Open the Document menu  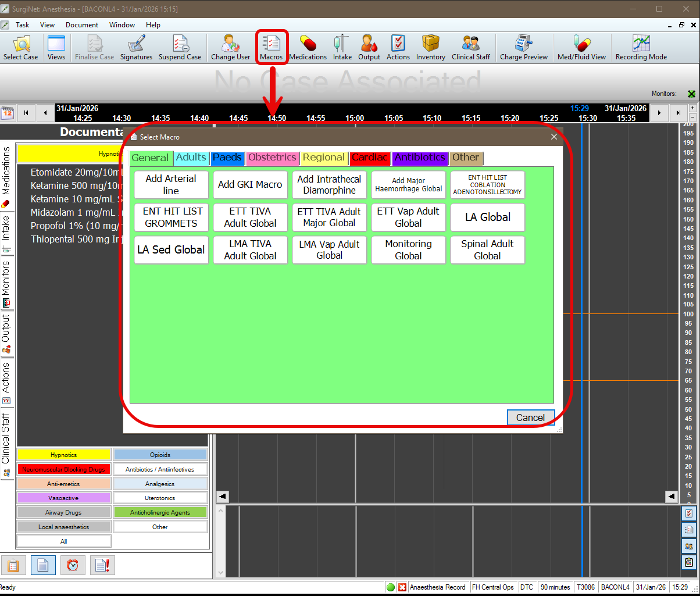coord(82,25)
